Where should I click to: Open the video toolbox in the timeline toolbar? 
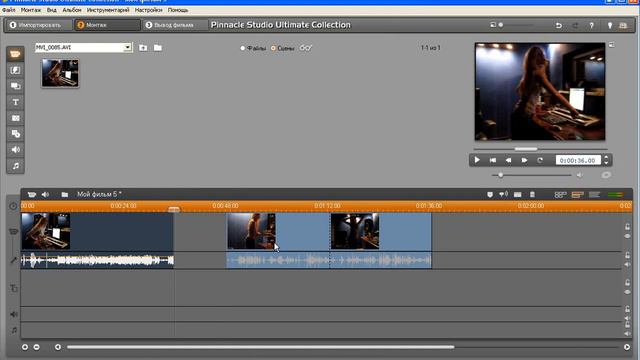pyautogui.click(x=31, y=194)
